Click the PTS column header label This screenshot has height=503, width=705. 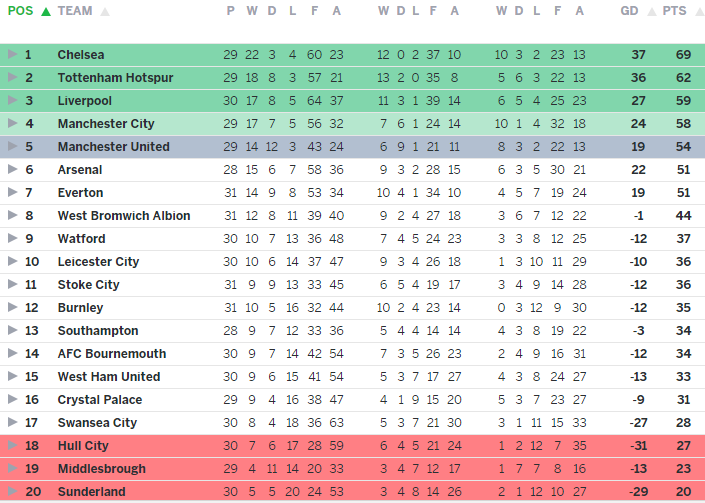[x=675, y=12]
